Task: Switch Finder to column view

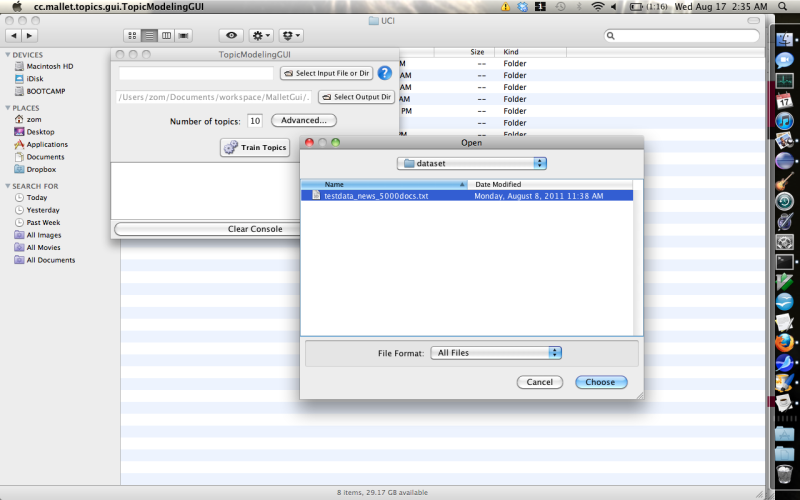Action: tap(166, 36)
